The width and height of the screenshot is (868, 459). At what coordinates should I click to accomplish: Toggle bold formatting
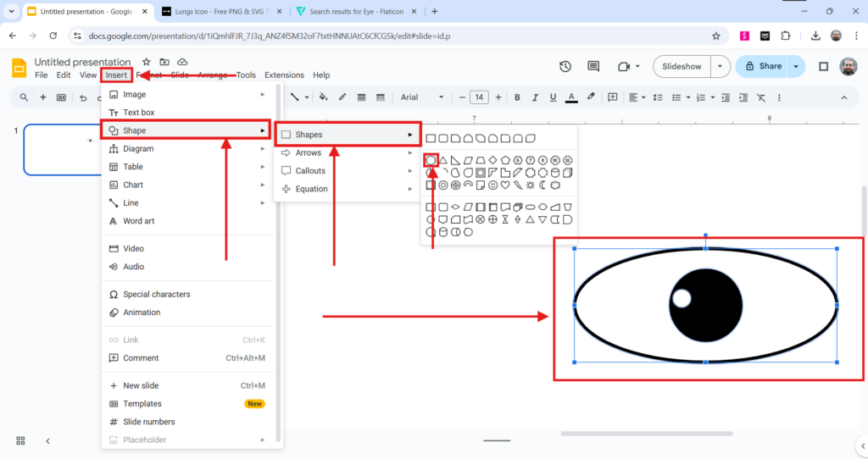click(516, 97)
